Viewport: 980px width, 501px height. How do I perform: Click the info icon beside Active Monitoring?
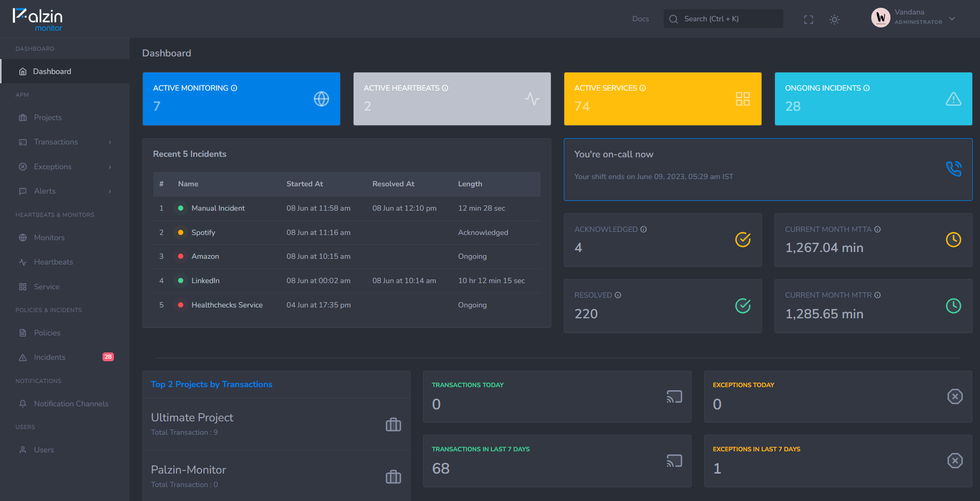coord(234,88)
